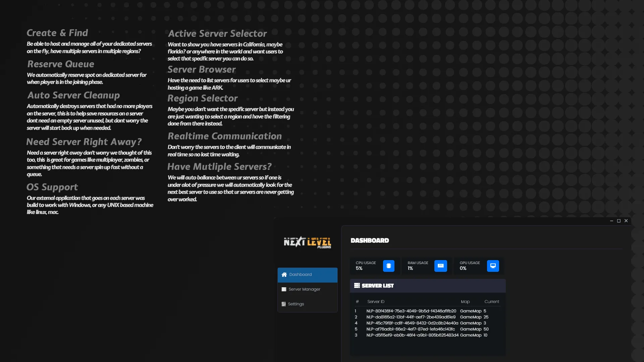The width and height of the screenshot is (644, 362).
Task: Select server row NLP-d5f15ef9
Action: click(412, 335)
